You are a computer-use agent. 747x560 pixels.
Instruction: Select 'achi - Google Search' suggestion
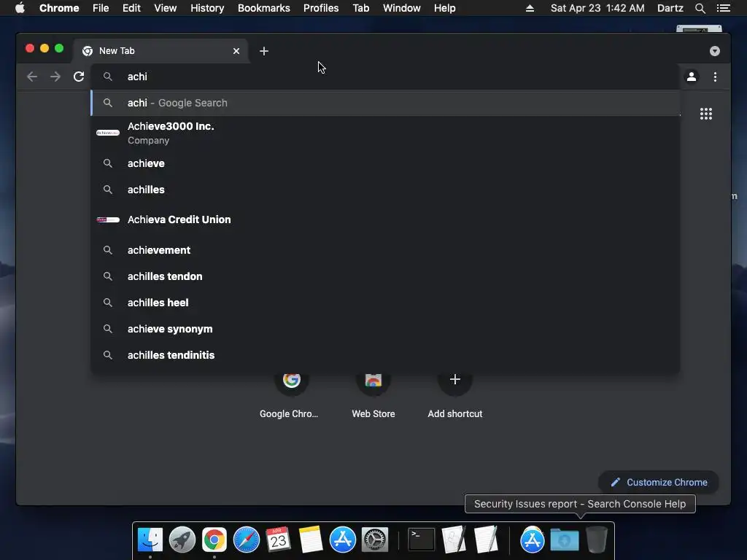click(x=385, y=103)
